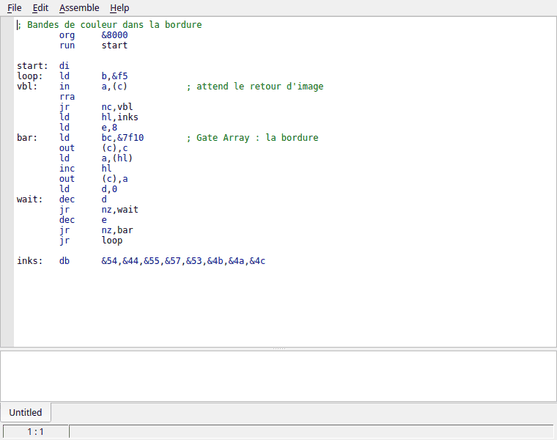Click the byte list '&54,&44,&55...'
The width and height of the screenshot is (557, 440).
click(183, 261)
